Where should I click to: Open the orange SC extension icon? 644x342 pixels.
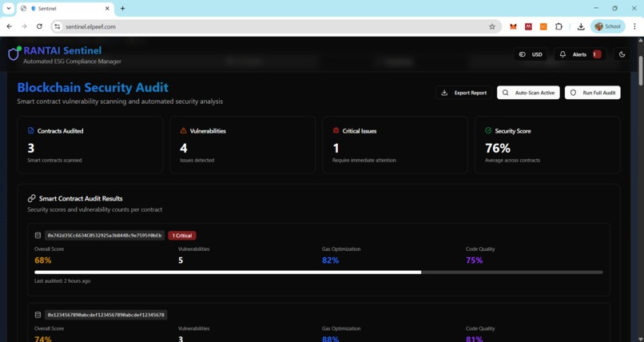[543, 26]
